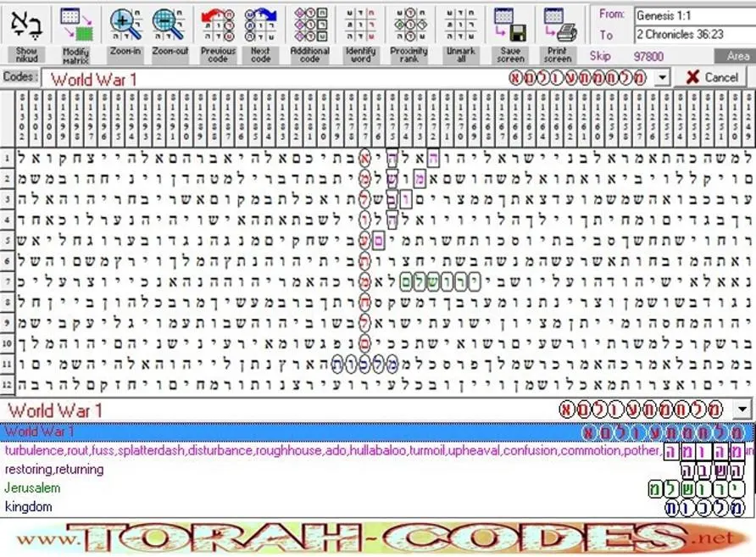Select the turbulence, rout, fuss list entry

tap(376, 451)
